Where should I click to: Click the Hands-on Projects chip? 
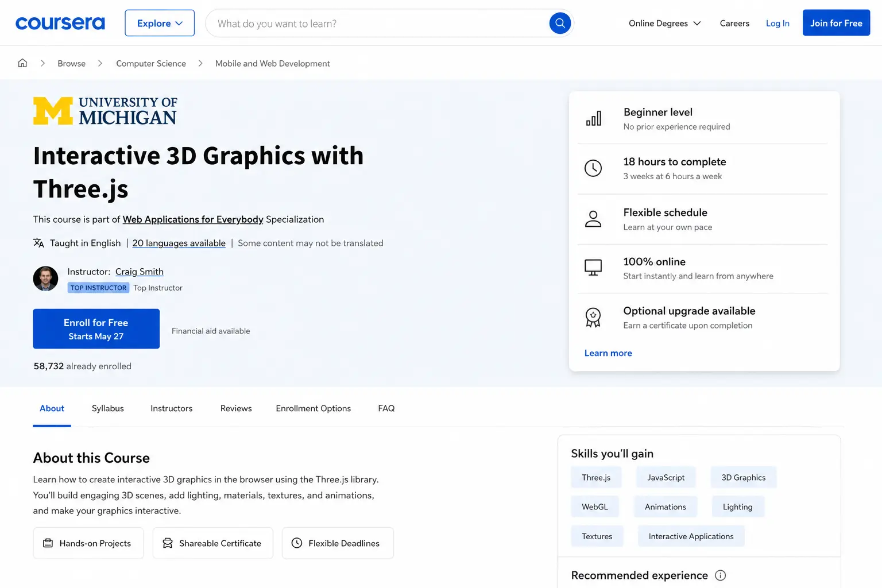(88, 543)
